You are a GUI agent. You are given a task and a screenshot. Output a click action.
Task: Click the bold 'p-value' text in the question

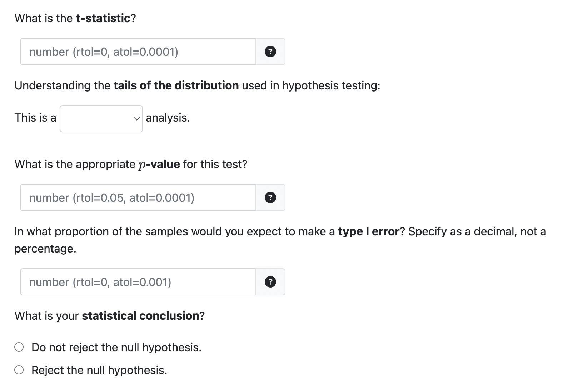[x=159, y=164]
